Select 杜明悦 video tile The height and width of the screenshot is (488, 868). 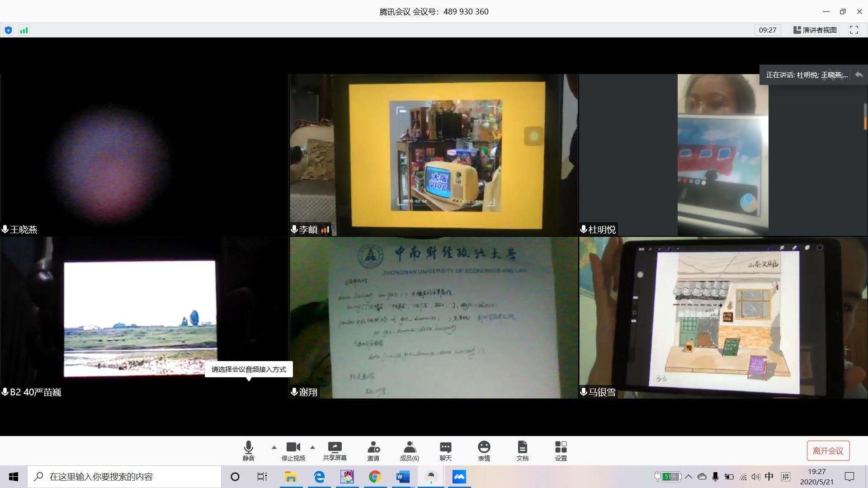pos(723,155)
